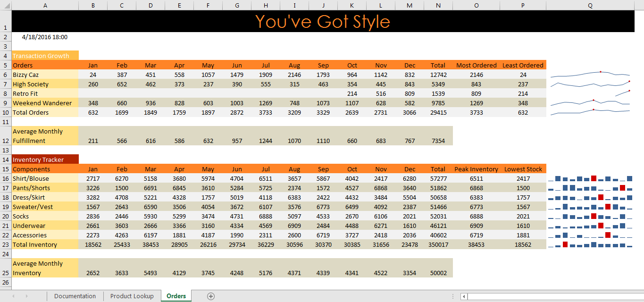Select the Orders sheet tab
Image resolution: width=644 pixels, height=302 pixels.
coord(176,296)
